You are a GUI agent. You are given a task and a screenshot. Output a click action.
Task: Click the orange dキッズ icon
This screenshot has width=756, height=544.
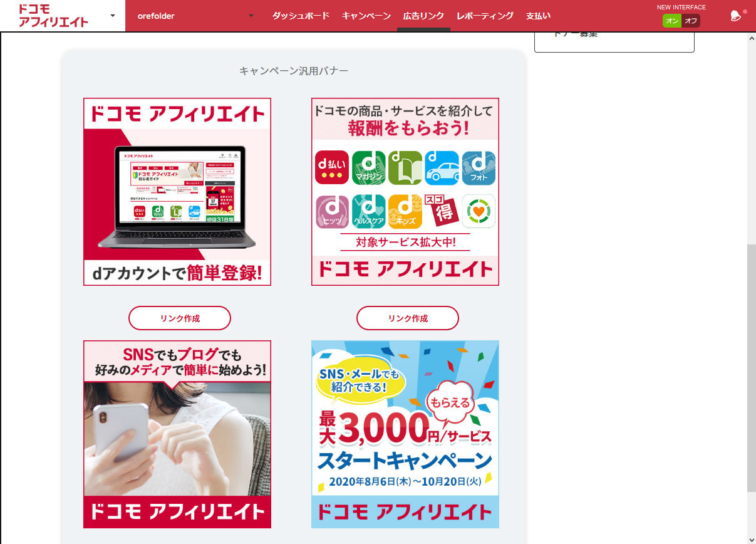pos(405,211)
